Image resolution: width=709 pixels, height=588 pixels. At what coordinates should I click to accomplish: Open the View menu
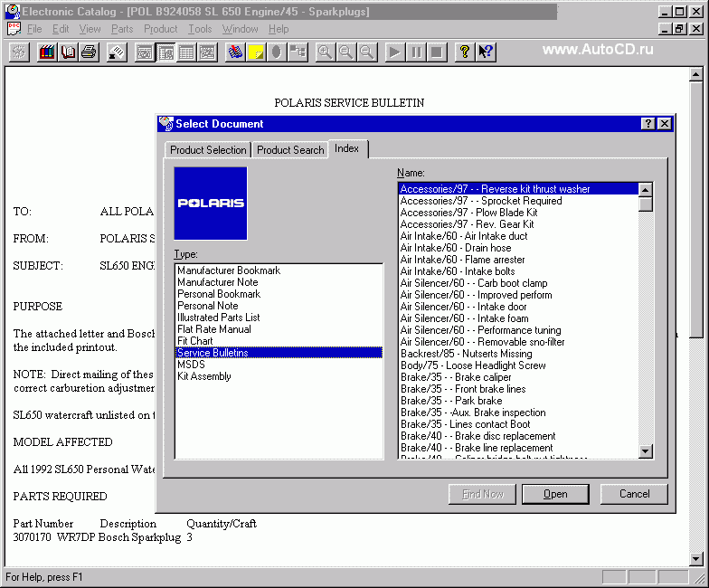pos(90,29)
